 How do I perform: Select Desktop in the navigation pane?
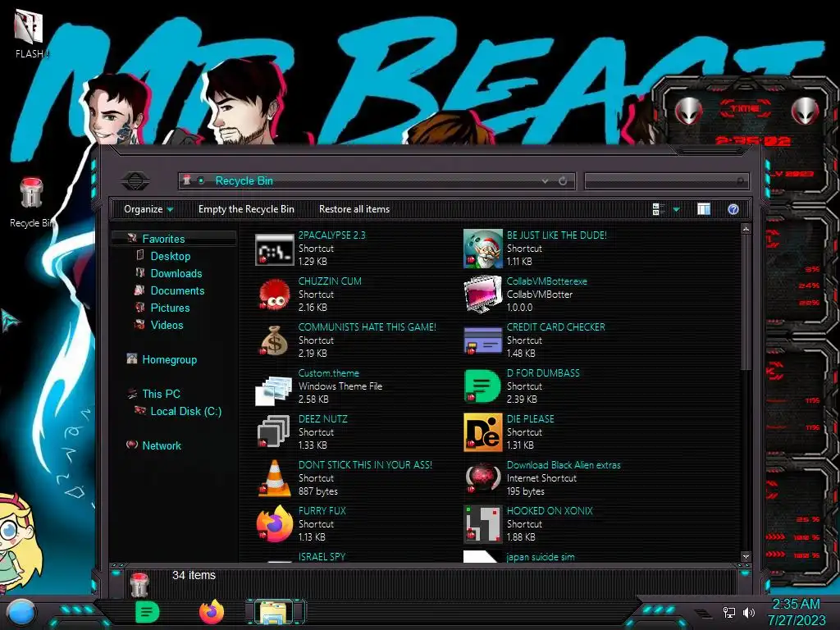pyautogui.click(x=171, y=256)
